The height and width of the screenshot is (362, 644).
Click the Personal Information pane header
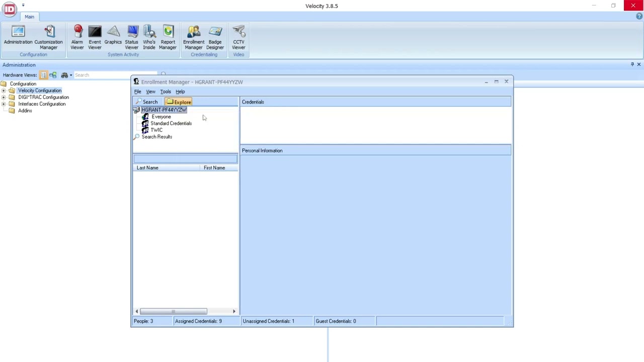point(376,150)
